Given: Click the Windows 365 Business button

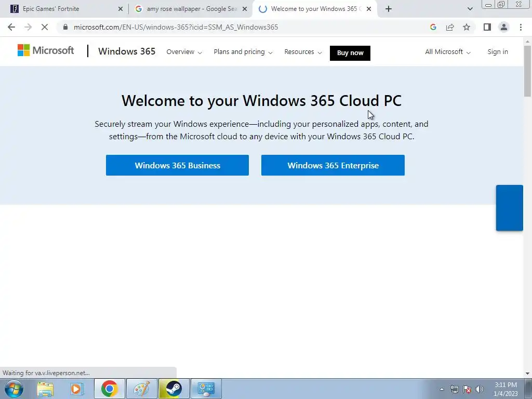Looking at the screenshot, I should coord(178,165).
